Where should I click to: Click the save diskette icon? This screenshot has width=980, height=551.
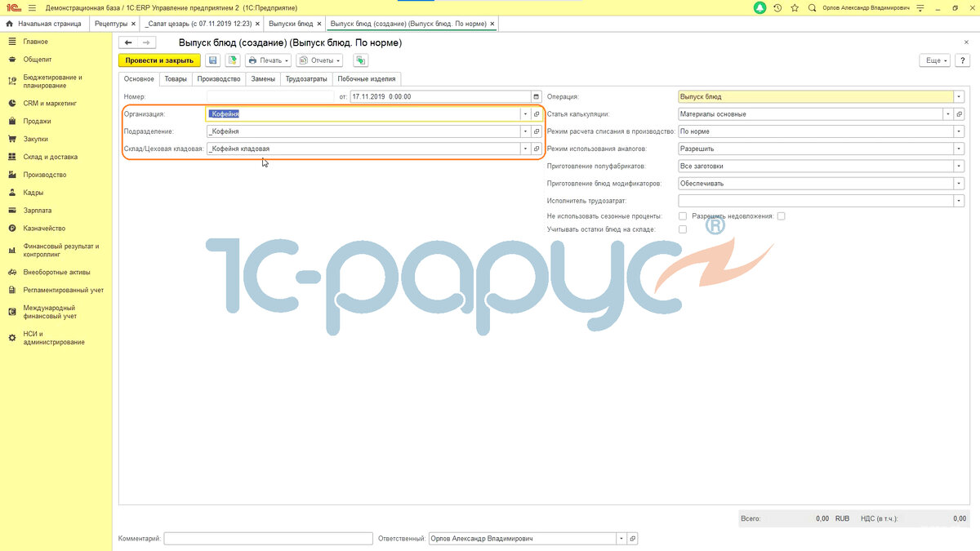click(x=213, y=60)
